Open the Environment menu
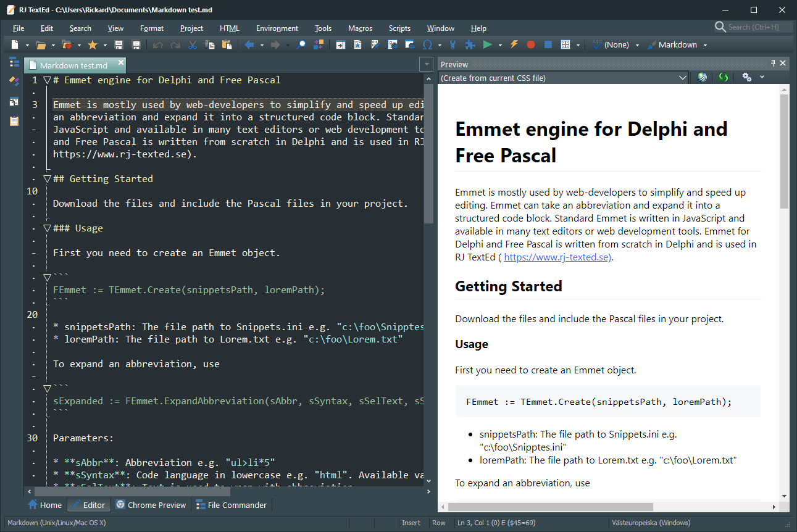 277,28
